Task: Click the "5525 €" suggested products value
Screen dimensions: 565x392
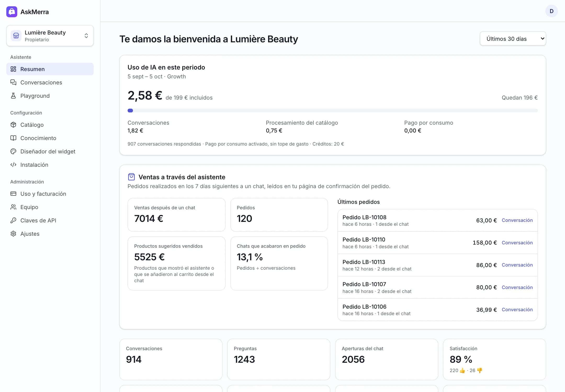Action: (x=149, y=257)
